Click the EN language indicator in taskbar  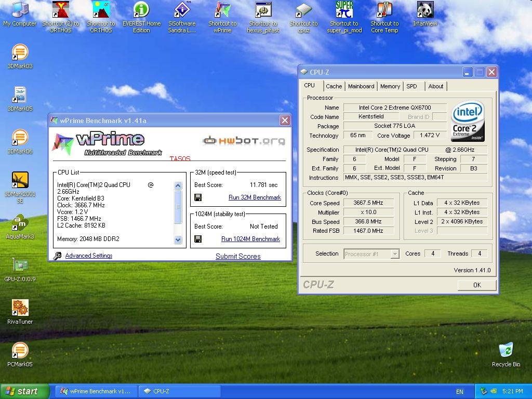pos(460,392)
